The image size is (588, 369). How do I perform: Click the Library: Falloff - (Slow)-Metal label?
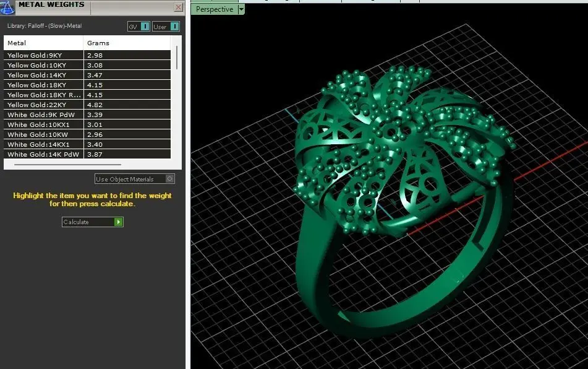coord(45,26)
